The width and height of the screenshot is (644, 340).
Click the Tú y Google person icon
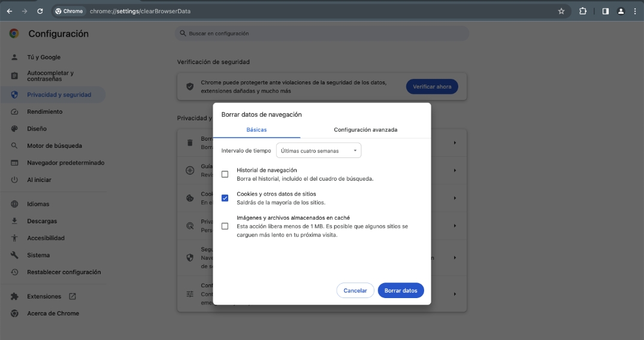click(x=14, y=57)
